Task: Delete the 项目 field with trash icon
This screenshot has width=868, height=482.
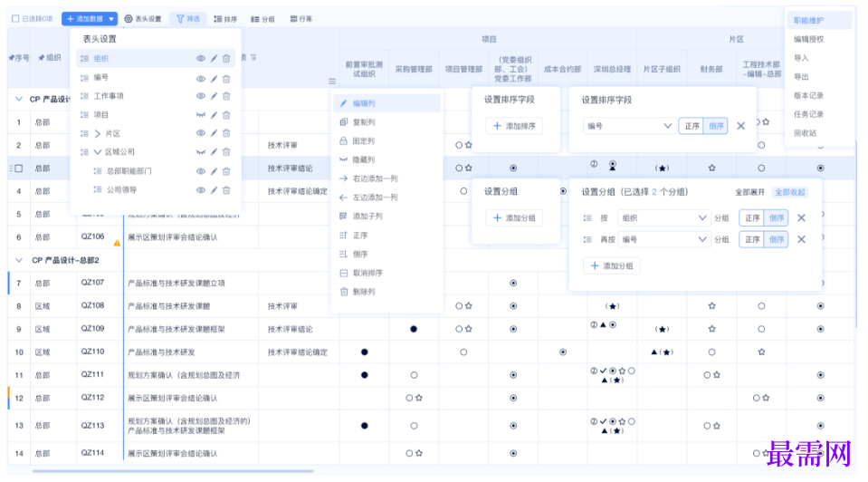Action: pyautogui.click(x=226, y=115)
